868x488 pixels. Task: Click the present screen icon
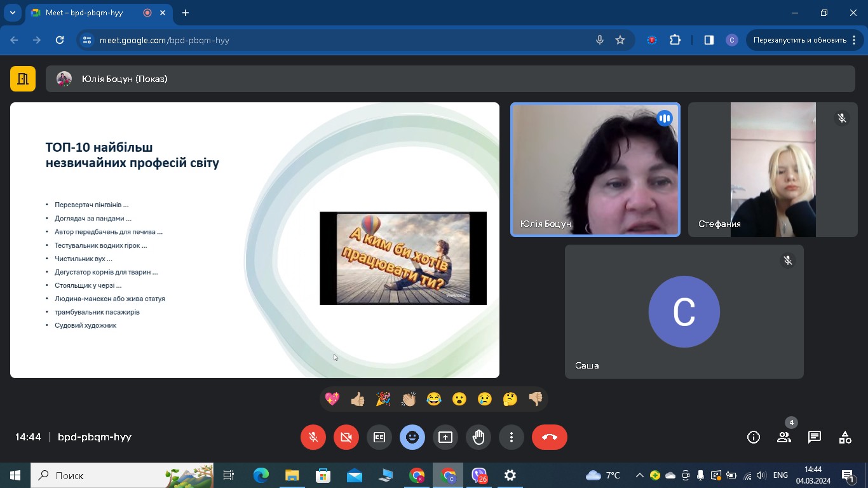tap(445, 437)
